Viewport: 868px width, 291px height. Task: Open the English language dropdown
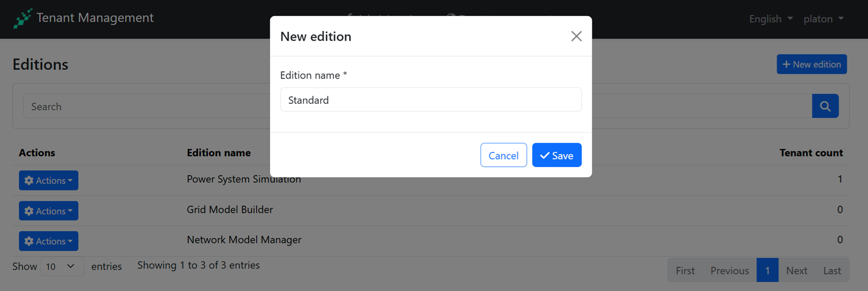(x=770, y=19)
